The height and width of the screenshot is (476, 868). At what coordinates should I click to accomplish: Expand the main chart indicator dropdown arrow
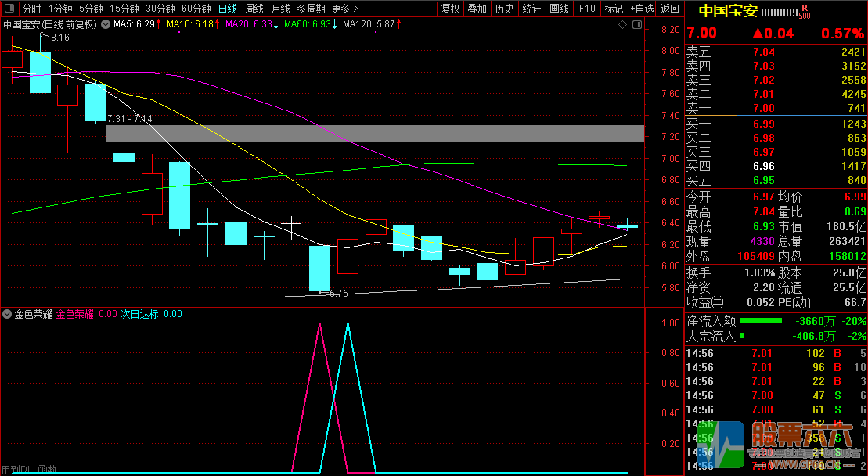click(x=106, y=24)
